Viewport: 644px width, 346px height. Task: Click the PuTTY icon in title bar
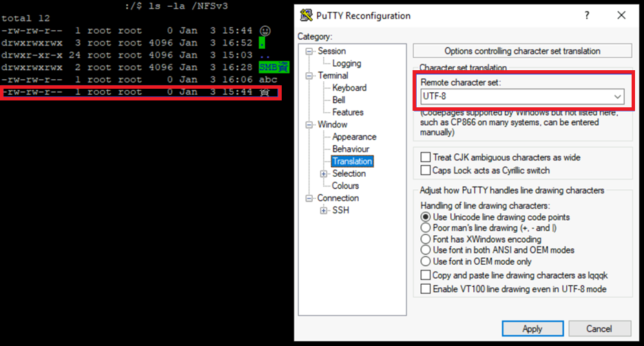[x=307, y=16]
